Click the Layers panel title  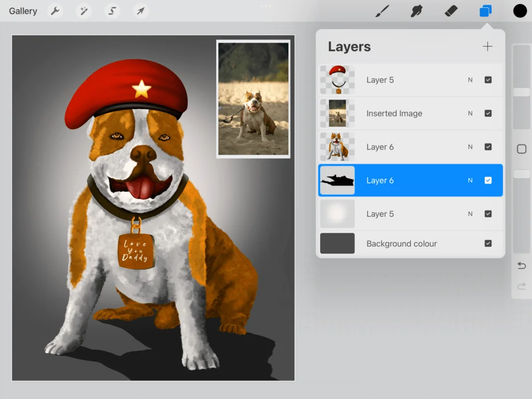pyautogui.click(x=349, y=46)
